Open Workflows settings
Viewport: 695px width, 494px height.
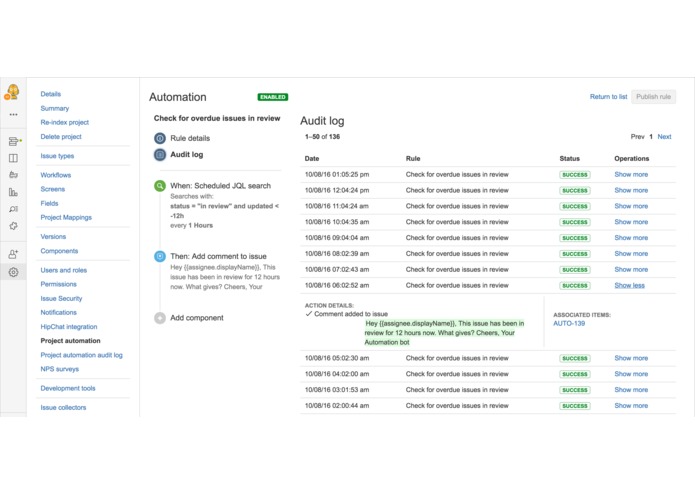(x=55, y=175)
